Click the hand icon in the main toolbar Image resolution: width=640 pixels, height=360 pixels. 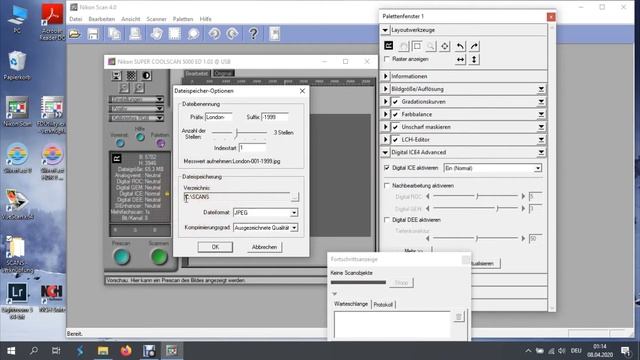pos(156,34)
